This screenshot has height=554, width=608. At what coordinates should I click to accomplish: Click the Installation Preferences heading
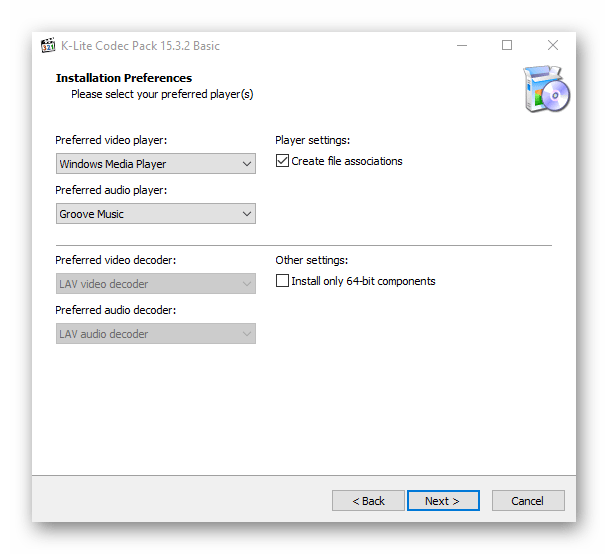tap(124, 78)
